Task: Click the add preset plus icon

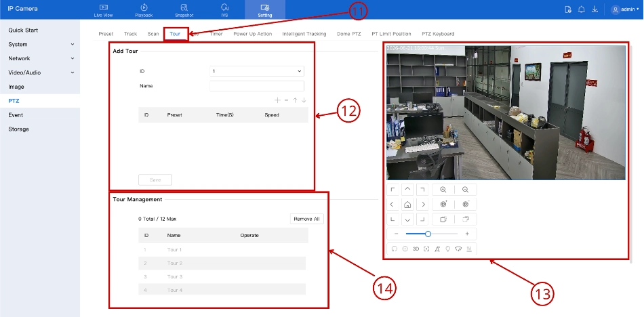Action: click(x=277, y=100)
